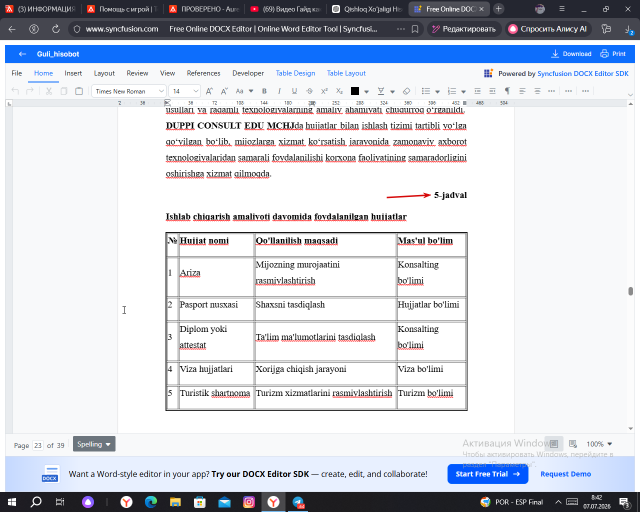Image resolution: width=640 pixels, height=512 pixels.
Task: Open the Microsoft Edge taskbar icon
Action: point(151,502)
